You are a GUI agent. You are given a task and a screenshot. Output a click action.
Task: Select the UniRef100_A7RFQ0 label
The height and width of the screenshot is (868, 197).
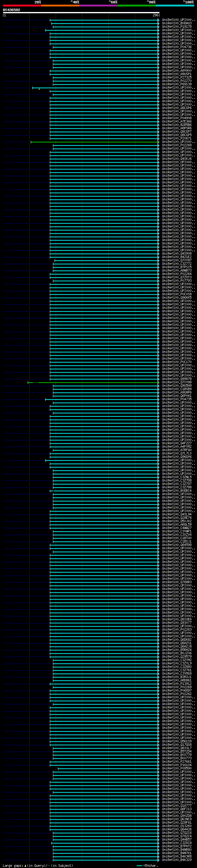pos(177,450)
